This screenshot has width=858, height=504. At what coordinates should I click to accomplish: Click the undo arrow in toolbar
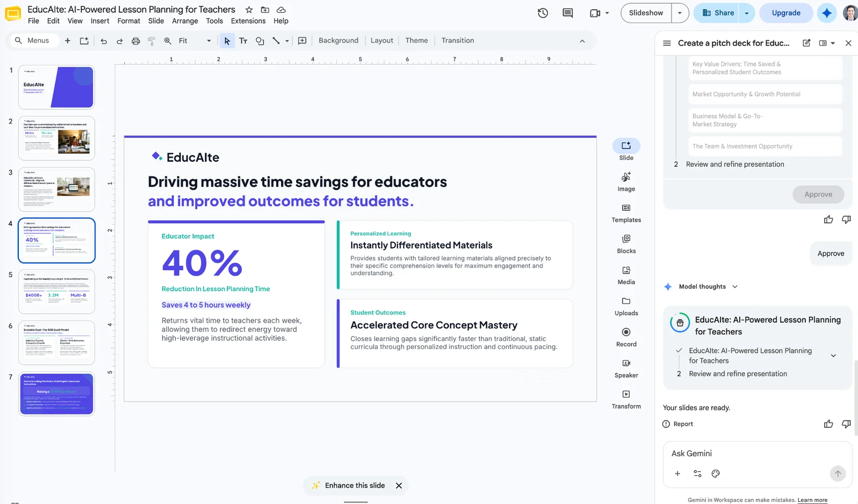click(103, 41)
